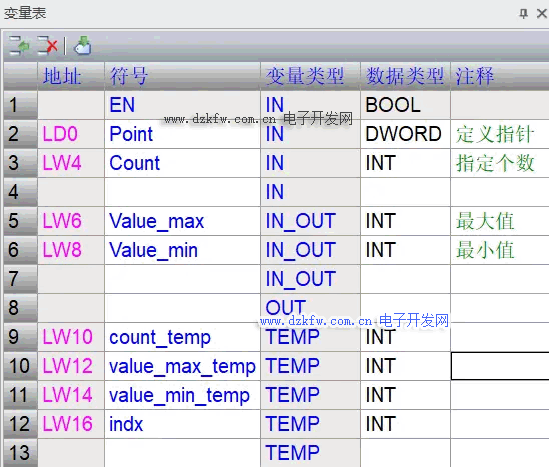Click the insert row toolbar icon

pyautogui.click(x=19, y=46)
